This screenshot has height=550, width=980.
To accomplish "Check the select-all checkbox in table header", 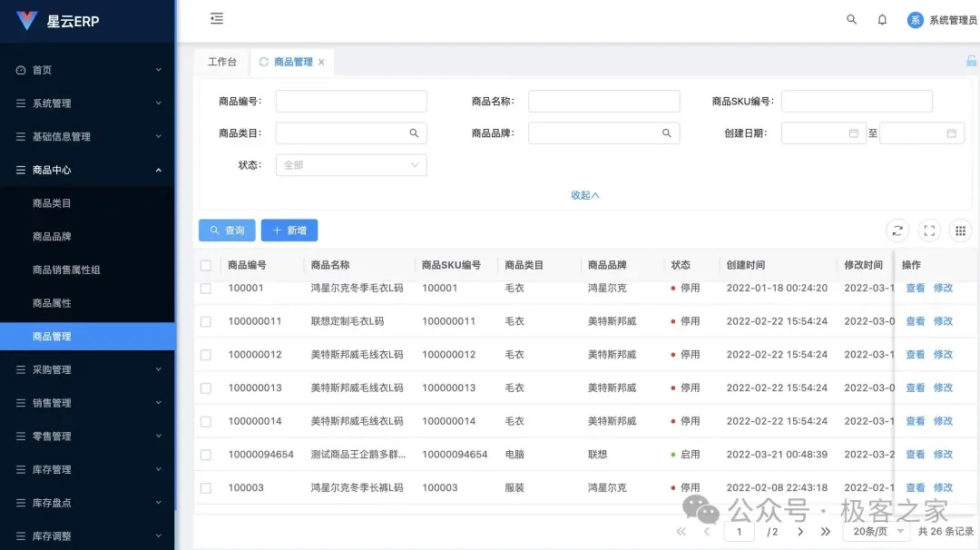I will [206, 264].
